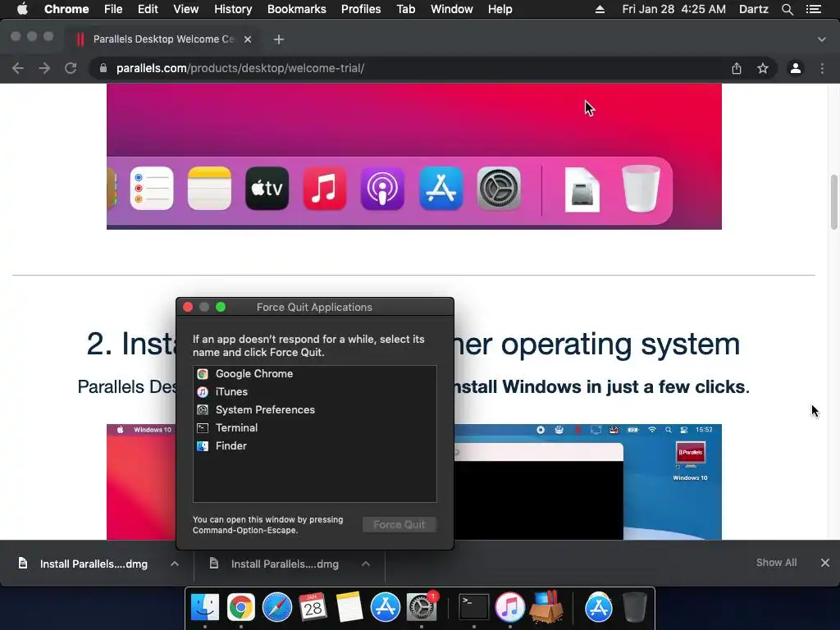Close the Force Quit Applications window

click(x=188, y=307)
